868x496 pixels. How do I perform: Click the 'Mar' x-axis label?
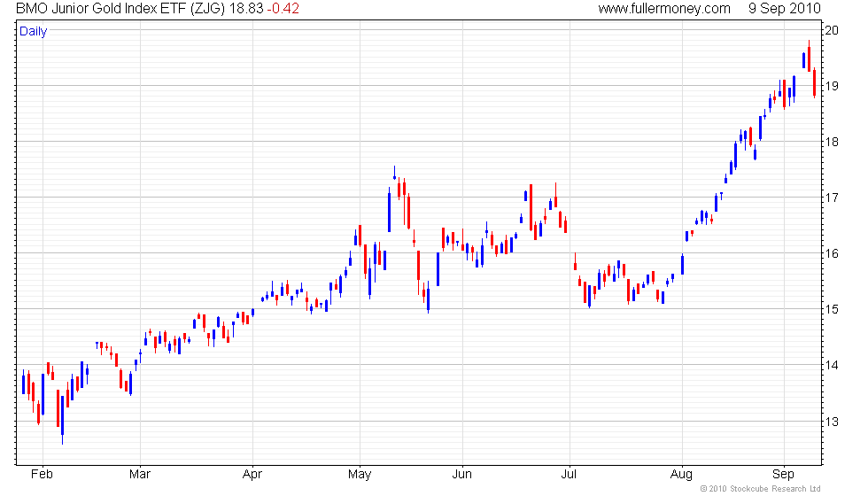[140, 475]
